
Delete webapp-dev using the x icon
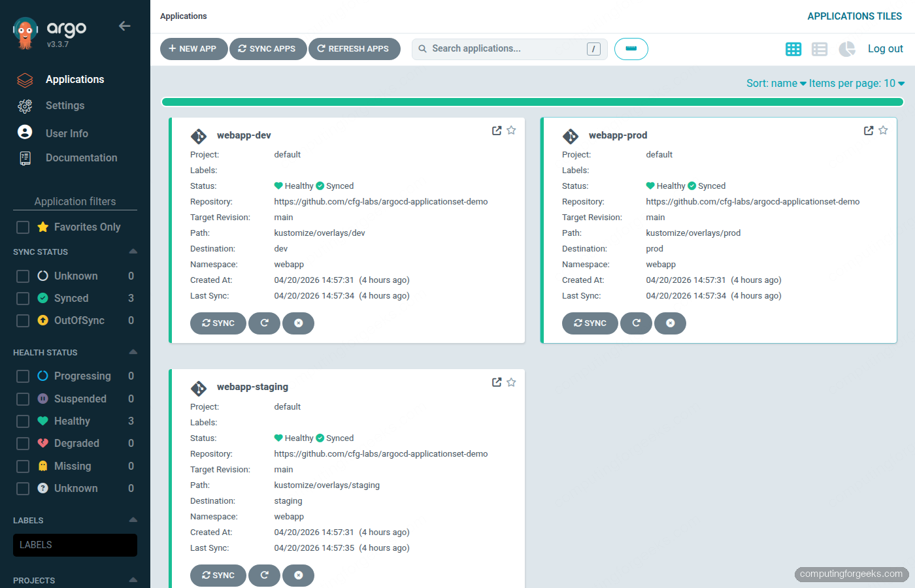click(x=298, y=323)
